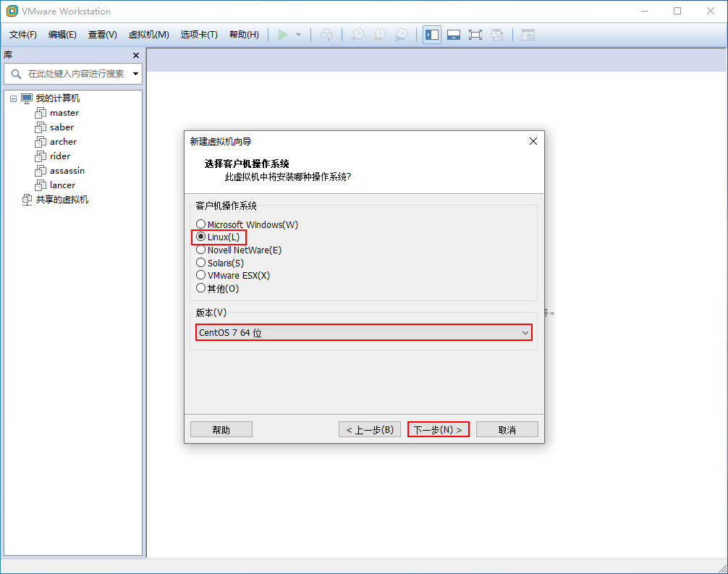Image resolution: width=728 pixels, height=574 pixels.
Task: Toggle the library sidebar view icon
Action: [x=432, y=35]
